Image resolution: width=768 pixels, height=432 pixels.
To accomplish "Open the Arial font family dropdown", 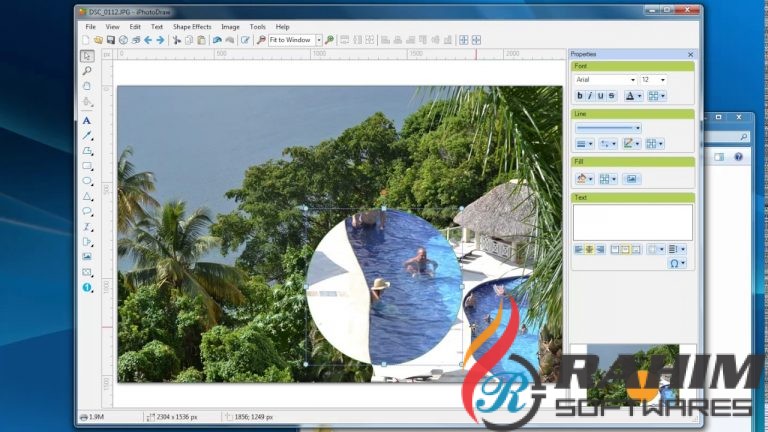I will click(632, 80).
